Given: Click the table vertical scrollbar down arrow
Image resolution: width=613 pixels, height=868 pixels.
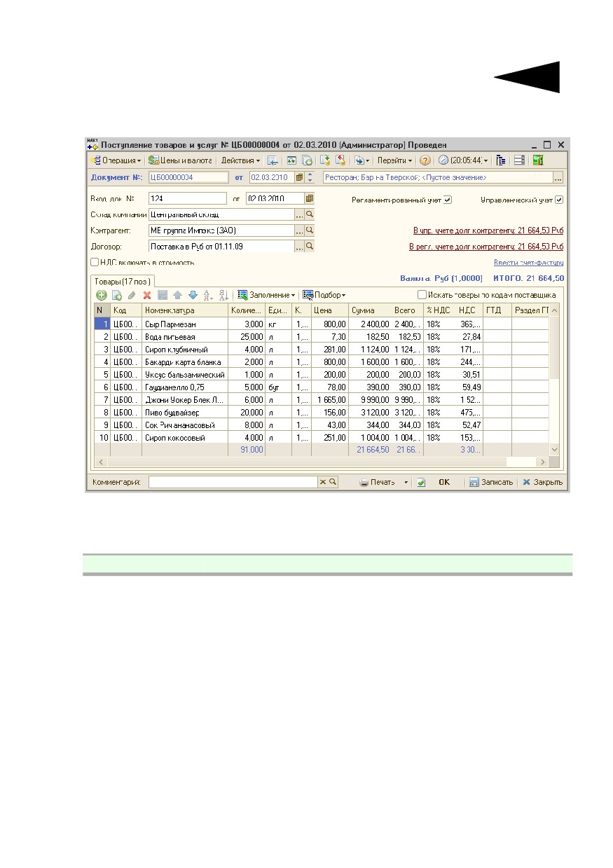Looking at the screenshot, I should click(x=554, y=450).
